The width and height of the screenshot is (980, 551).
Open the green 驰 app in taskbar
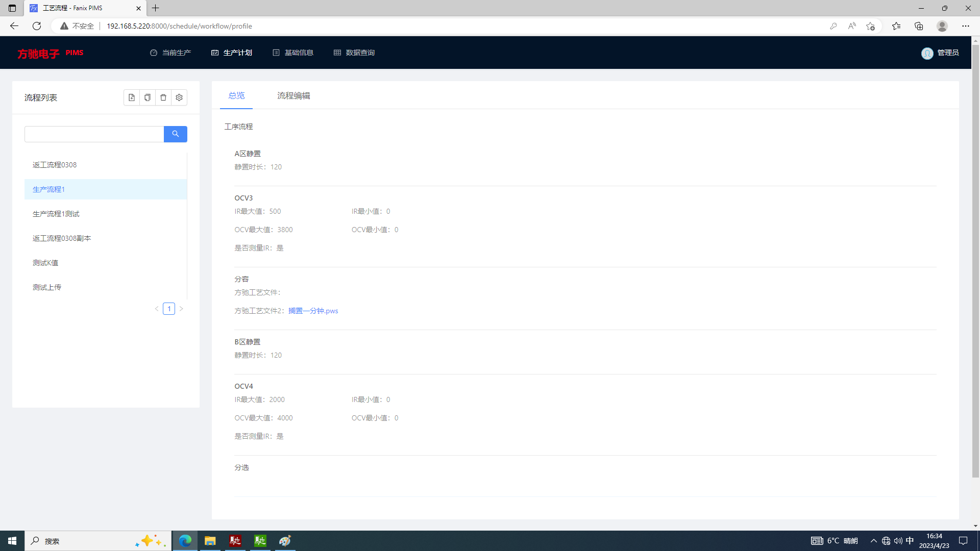[x=260, y=541]
